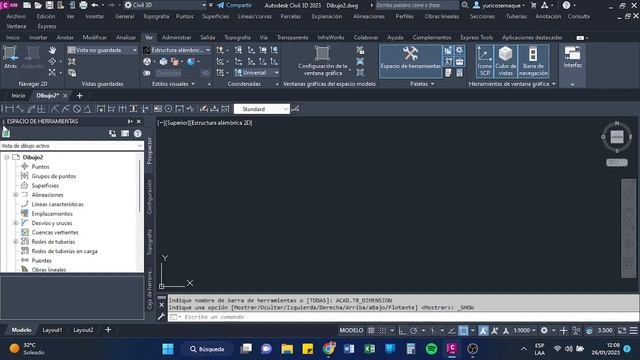640x360 pixels.
Task: Click the search keyword input box
Action: (416, 5)
